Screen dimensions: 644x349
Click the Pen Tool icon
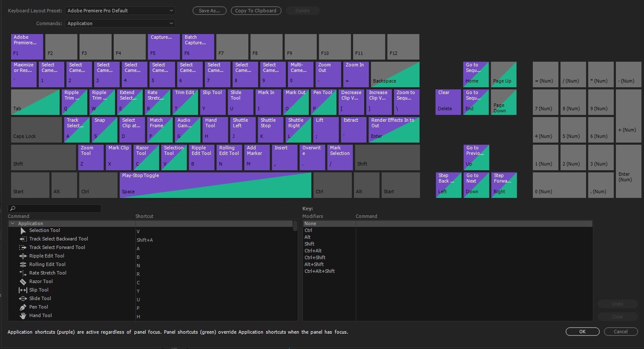point(23,307)
